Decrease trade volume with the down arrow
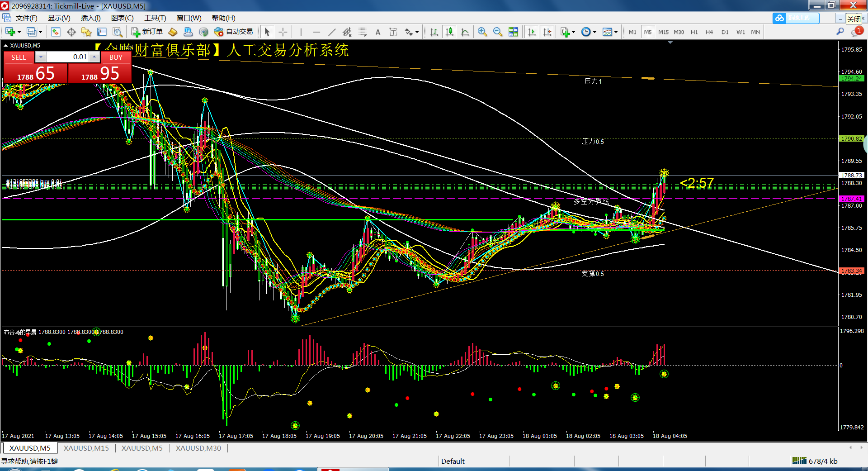868x471 pixels. 41,57
